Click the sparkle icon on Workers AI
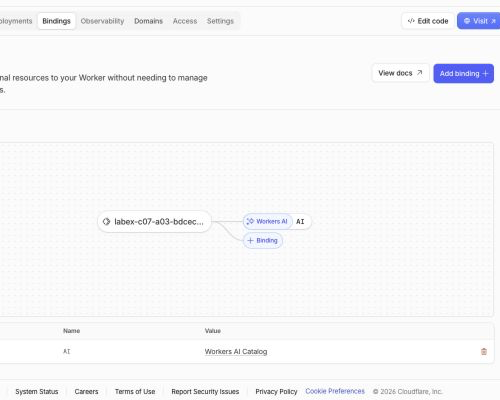Screen dimensions: 500x400 point(250,221)
